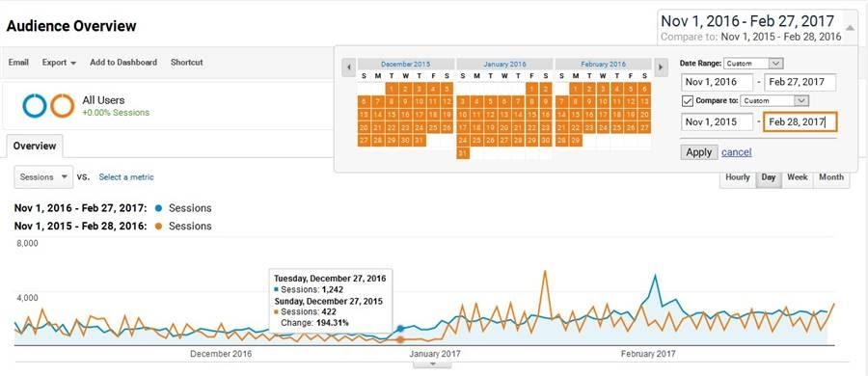Image resolution: width=868 pixels, height=376 pixels.
Task: Switch chart granularity to Hourly
Action: click(738, 177)
